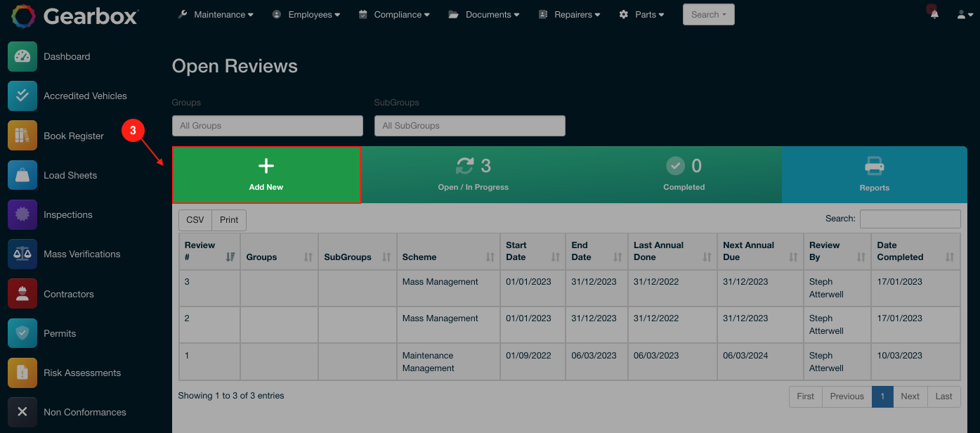The image size is (980, 433).
Task: Open the Contractors worker icon
Action: (x=22, y=294)
